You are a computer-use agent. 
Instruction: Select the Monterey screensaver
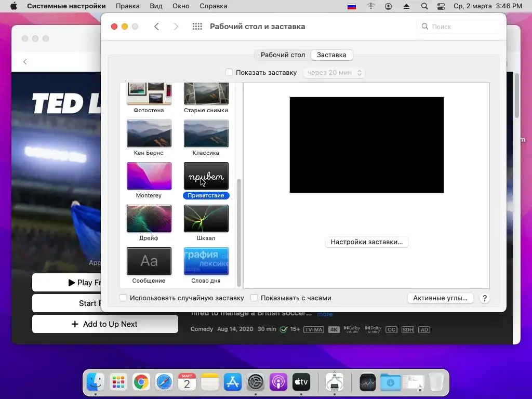coord(149,176)
